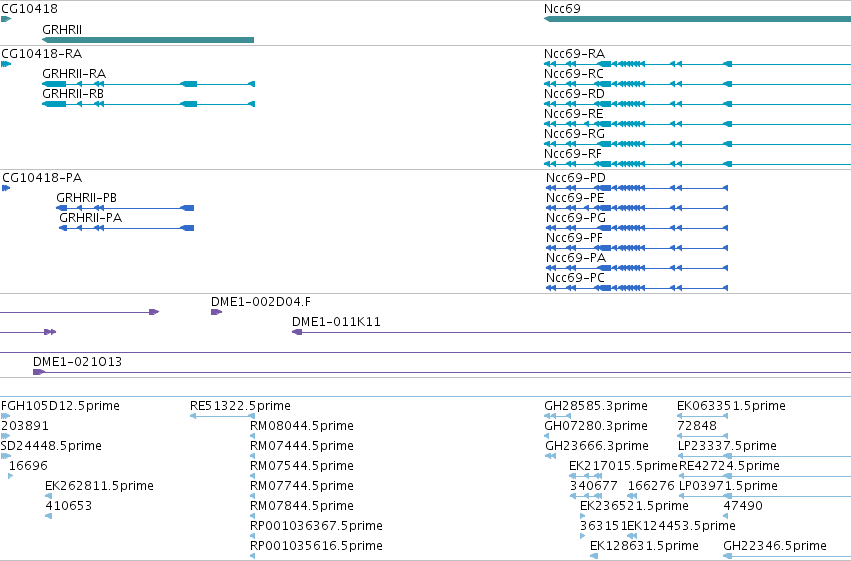Open the LP23337.5prime EST label
Screen dimensions: 851x561
[727, 447]
